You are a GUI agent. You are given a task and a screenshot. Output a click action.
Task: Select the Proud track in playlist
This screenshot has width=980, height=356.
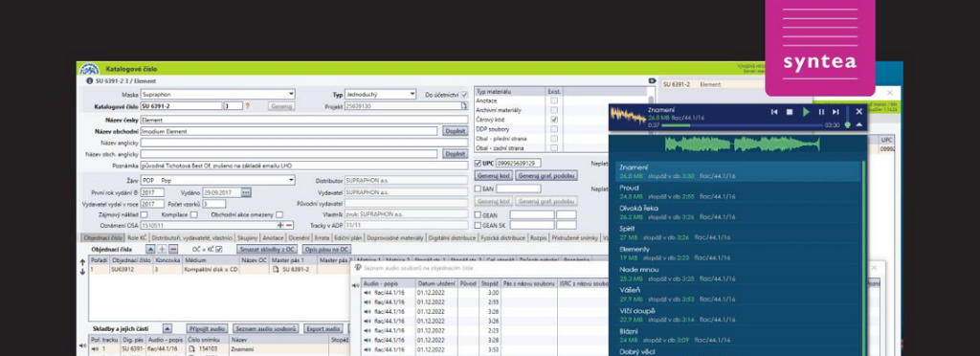(738, 191)
